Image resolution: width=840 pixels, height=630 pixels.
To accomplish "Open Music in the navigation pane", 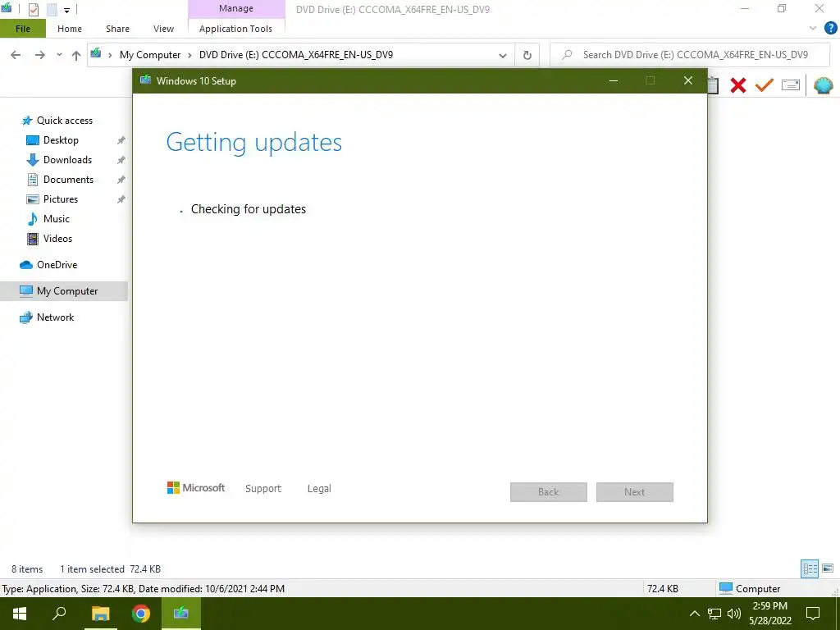I will (57, 218).
